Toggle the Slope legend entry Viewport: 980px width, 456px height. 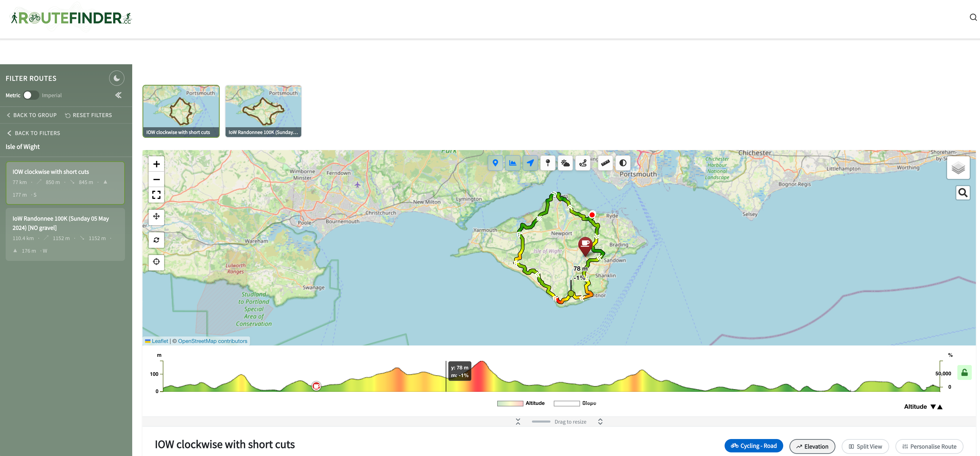click(x=575, y=403)
